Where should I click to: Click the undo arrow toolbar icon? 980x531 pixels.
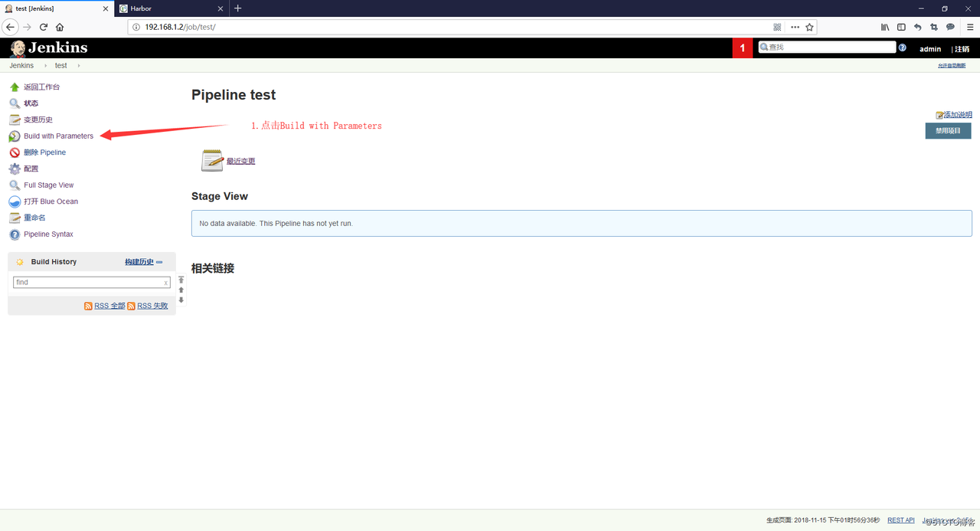[918, 27]
